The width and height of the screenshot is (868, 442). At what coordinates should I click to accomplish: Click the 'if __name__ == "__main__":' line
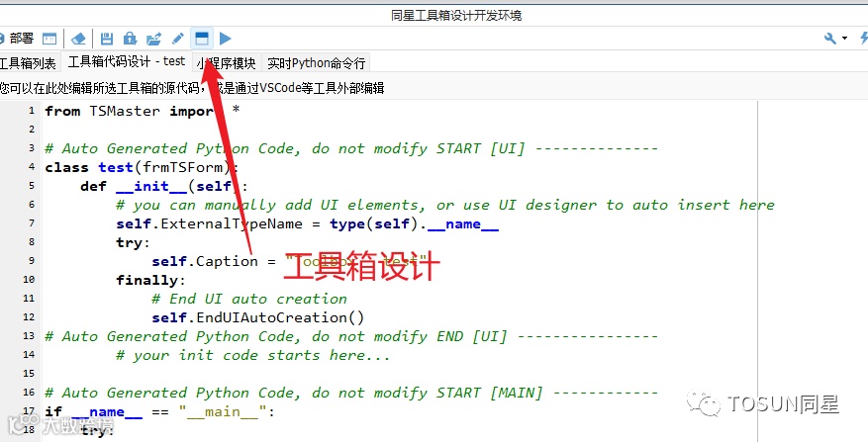159,411
